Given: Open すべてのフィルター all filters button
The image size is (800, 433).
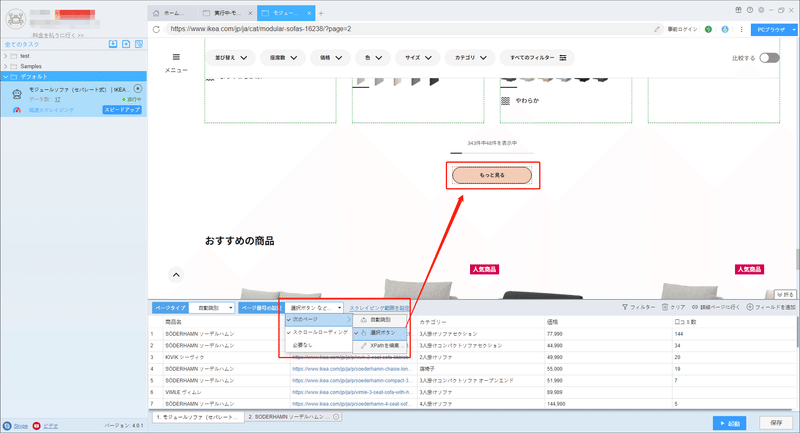Looking at the screenshot, I should click(x=537, y=58).
